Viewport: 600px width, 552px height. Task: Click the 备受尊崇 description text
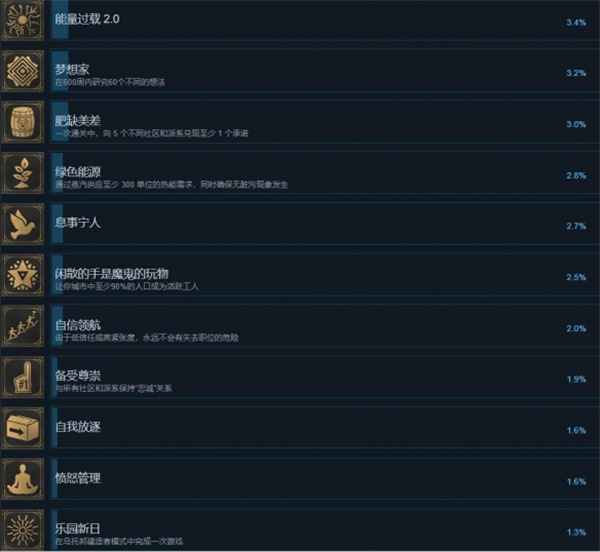113,389
